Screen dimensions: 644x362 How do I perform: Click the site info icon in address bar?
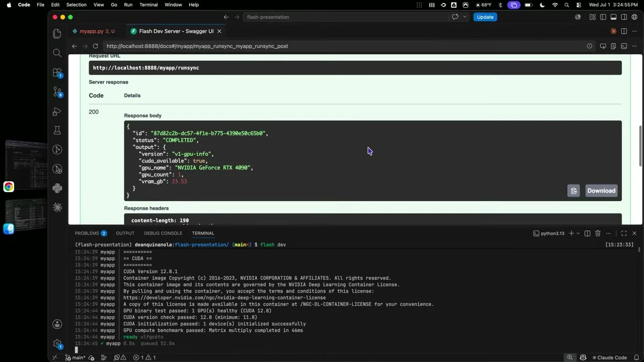(590, 46)
